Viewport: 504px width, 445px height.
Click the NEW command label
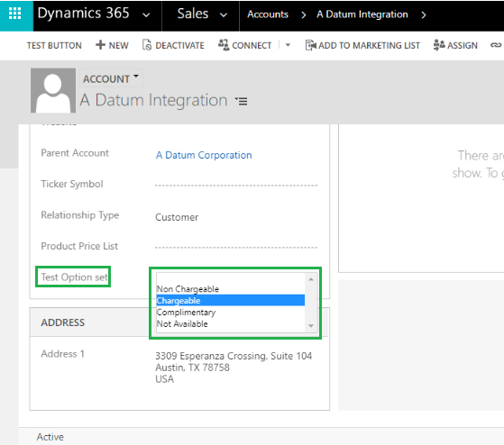point(119,46)
